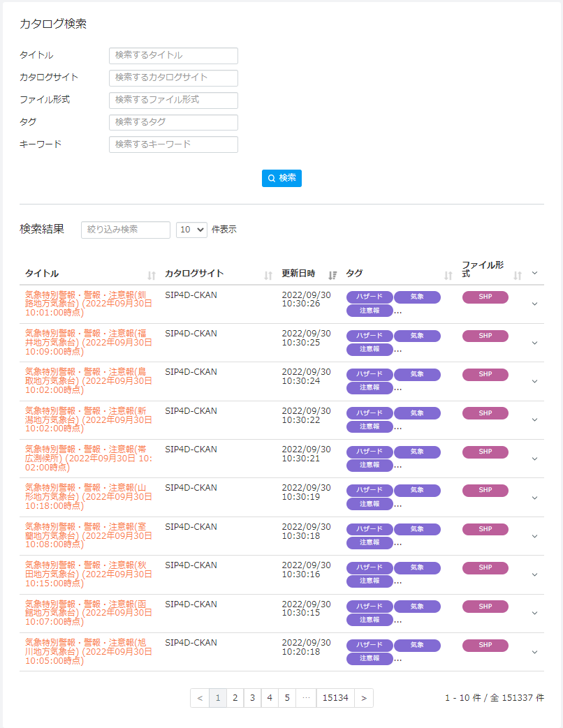This screenshot has height=728, width=563.
Task: Click SHP badge in 福井 row
Action: coord(485,336)
